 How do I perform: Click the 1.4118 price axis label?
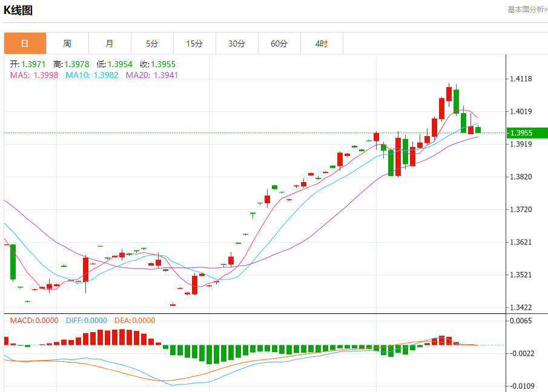[x=521, y=79]
